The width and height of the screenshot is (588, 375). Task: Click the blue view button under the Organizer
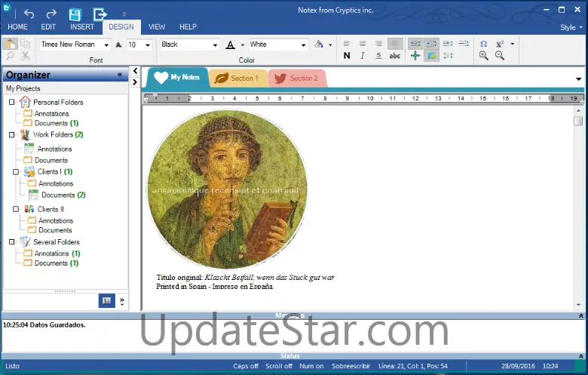coord(107,300)
